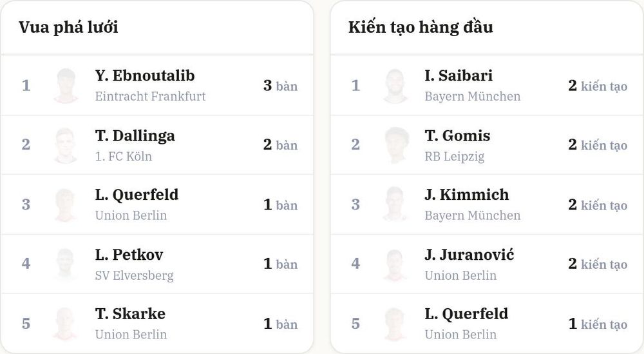
Task: Open L. Querfeld's top scorer avatar
Action: 66,205
